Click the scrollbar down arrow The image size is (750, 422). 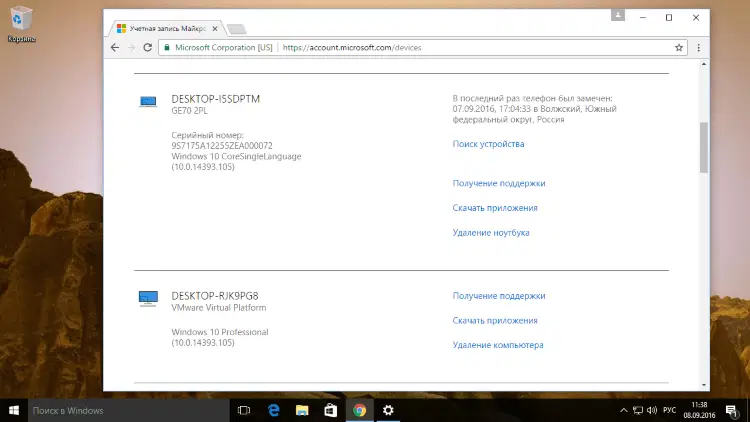(703, 385)
